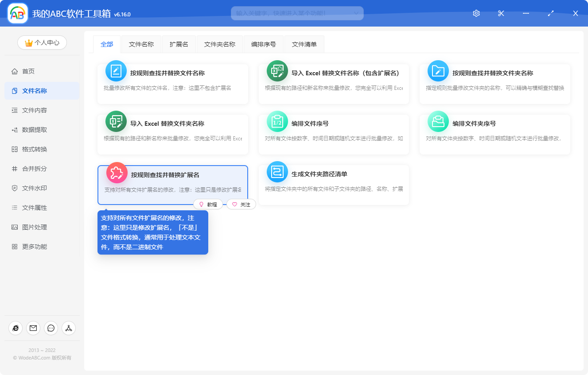
Task: Open the email contact icon at bottom left
Action: (33, 328)
